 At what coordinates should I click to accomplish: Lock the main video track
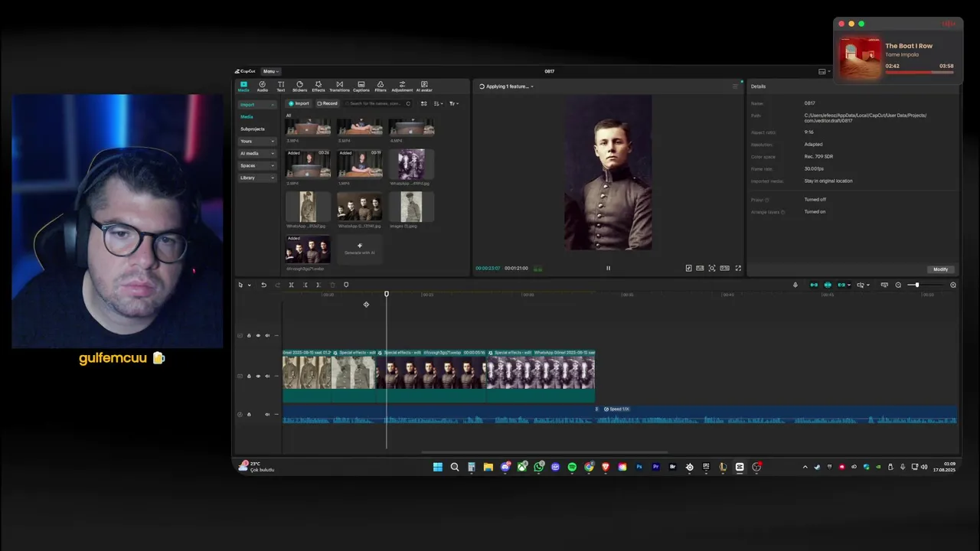point(249,376)
